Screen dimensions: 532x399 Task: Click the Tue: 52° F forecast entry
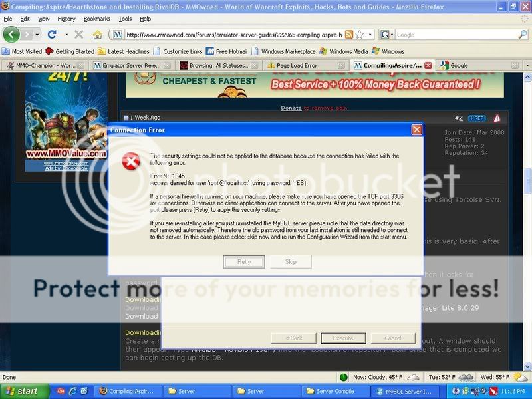tap(452, 377)
